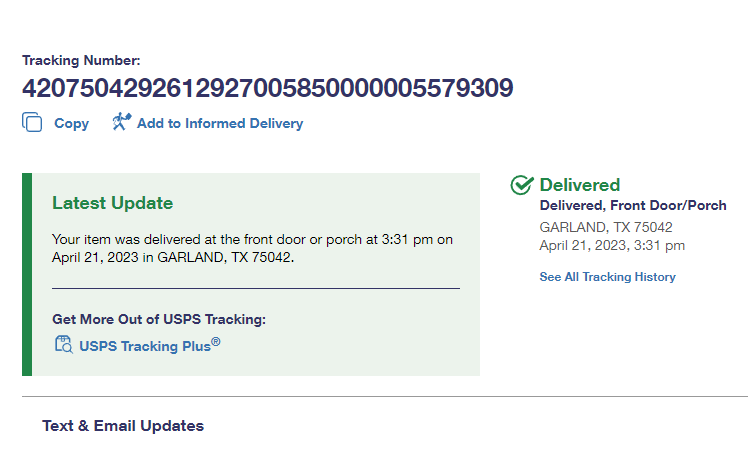Open See All Tracking History
The width and height of the screenshot is (748, 452).
click(607, 277)
